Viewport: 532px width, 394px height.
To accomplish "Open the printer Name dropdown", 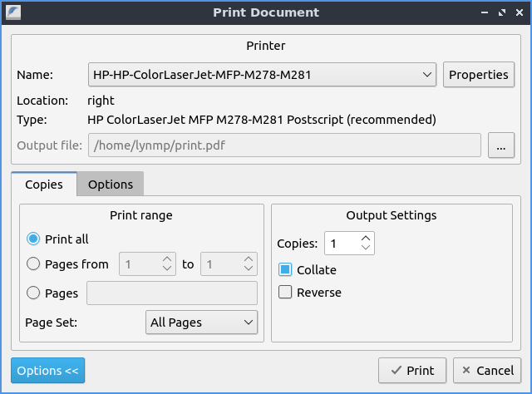I will 262,75.
